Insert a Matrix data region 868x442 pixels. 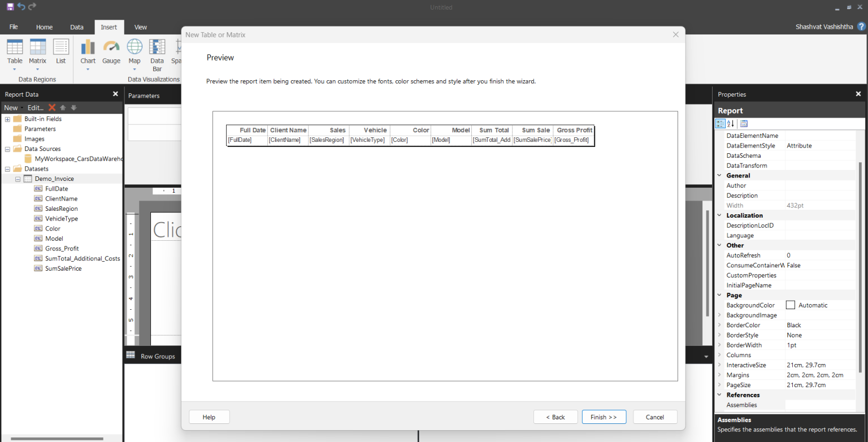(x=37, y=54)
